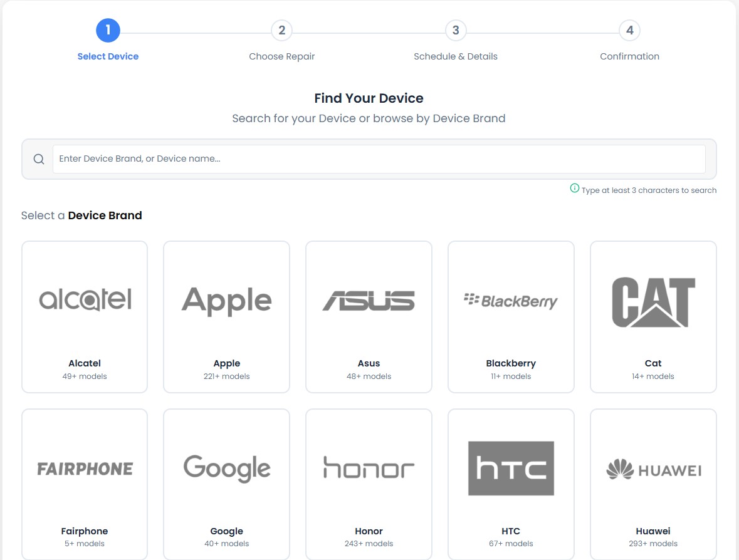
Task: Open the Select Device step label
Action: (108, 56)
